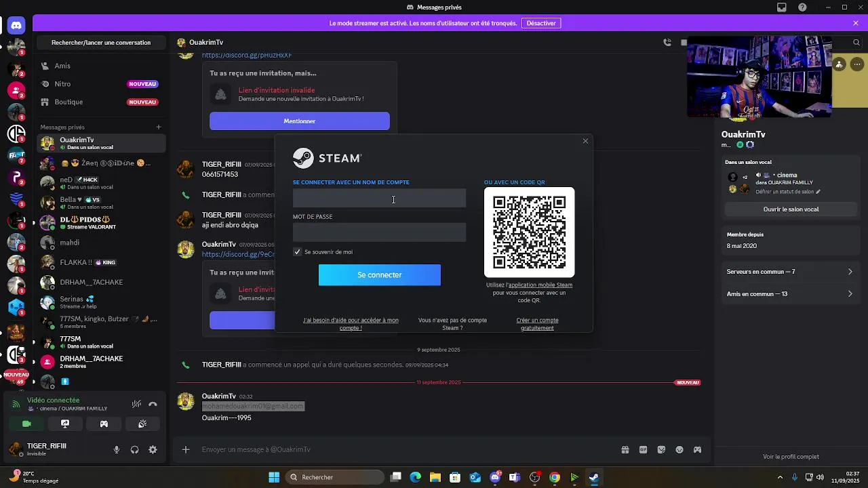Click Voir le profil complet
The image size is (868, 488).
click(791, 457)
